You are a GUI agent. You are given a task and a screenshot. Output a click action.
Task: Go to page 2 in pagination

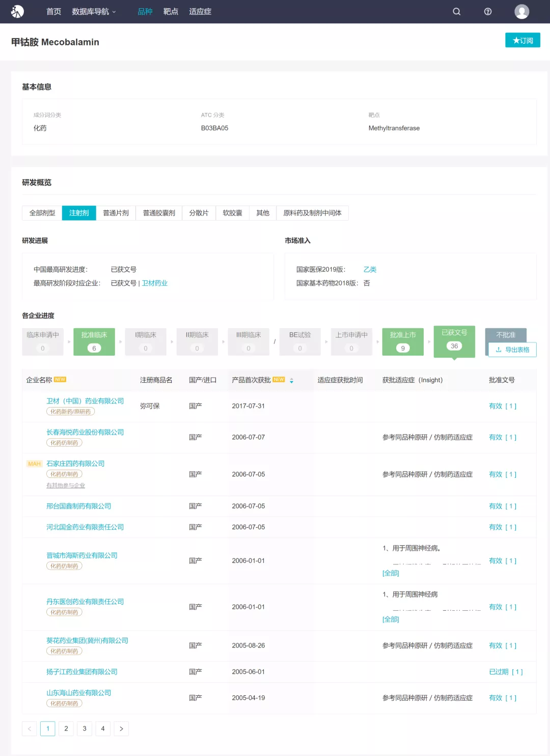[x=66, y=728]
